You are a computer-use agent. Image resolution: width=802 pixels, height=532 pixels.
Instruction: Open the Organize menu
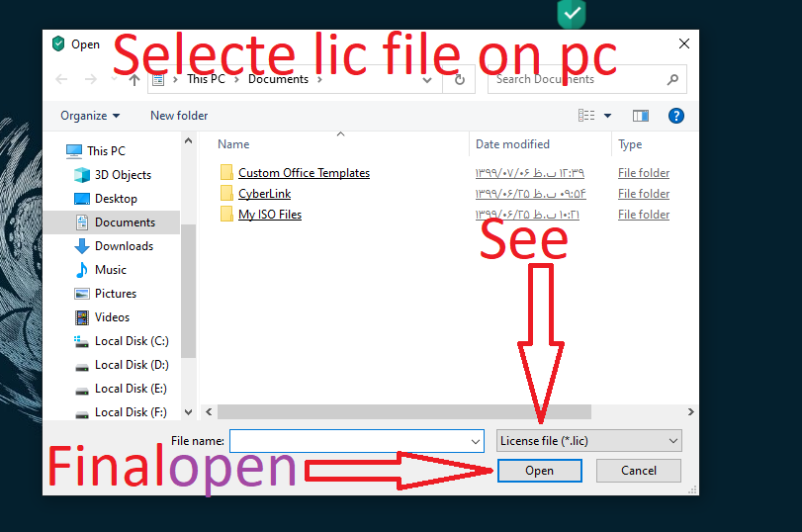point(90,116)
